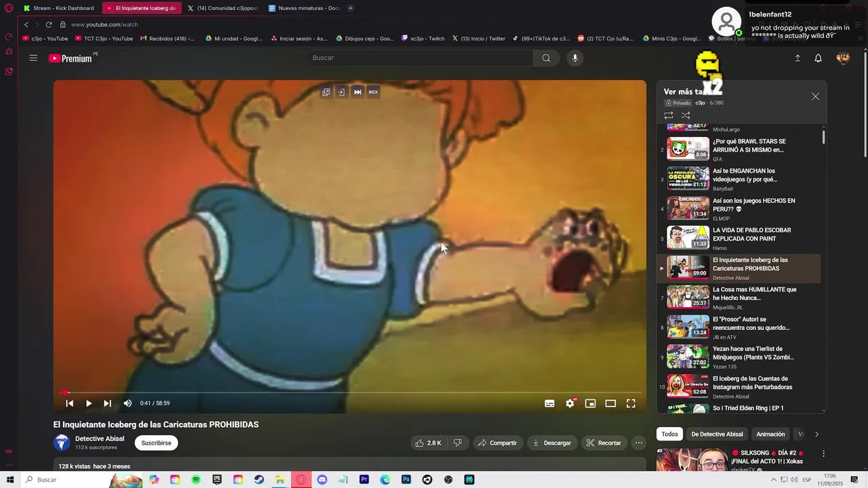Screen dimensions: 868x488
Task: Open a new browser tab
Action: 351,8
